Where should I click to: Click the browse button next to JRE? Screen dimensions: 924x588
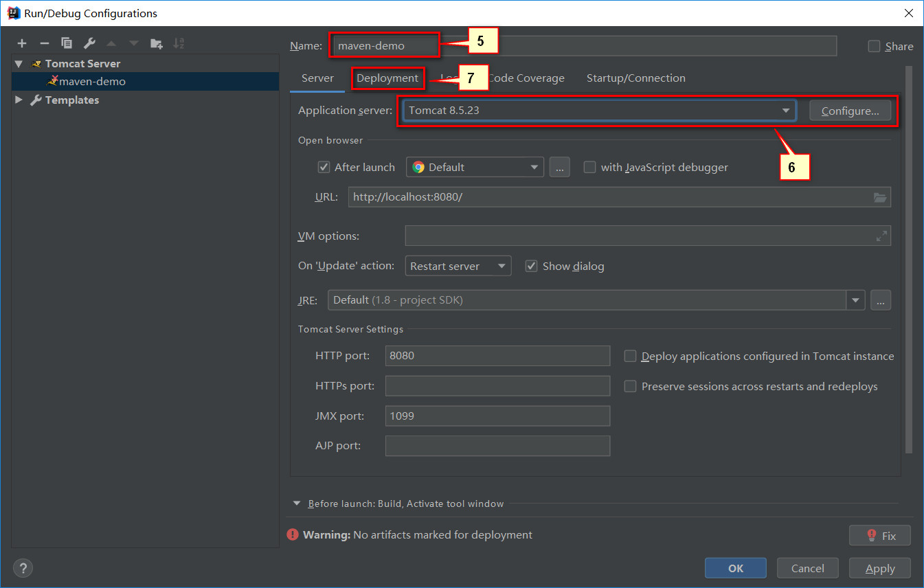[881, 300]
